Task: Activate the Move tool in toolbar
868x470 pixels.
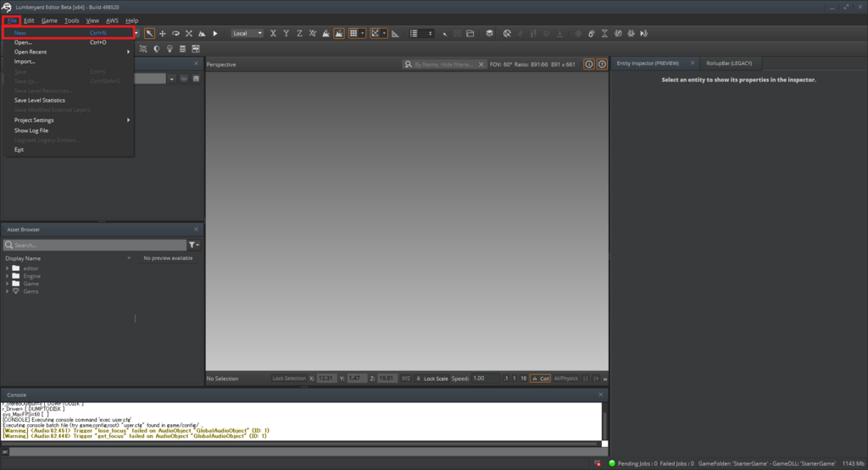Action: coord(163,34)
